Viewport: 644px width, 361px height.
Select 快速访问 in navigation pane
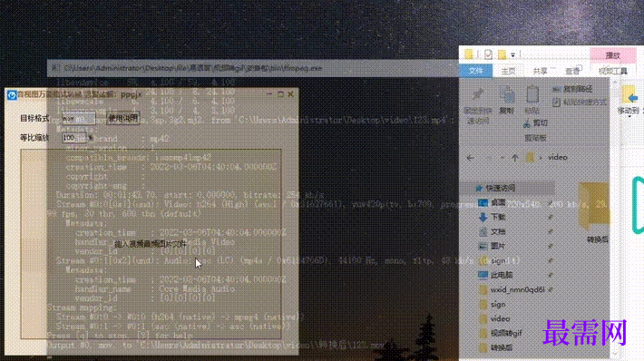tap(501, 188)
